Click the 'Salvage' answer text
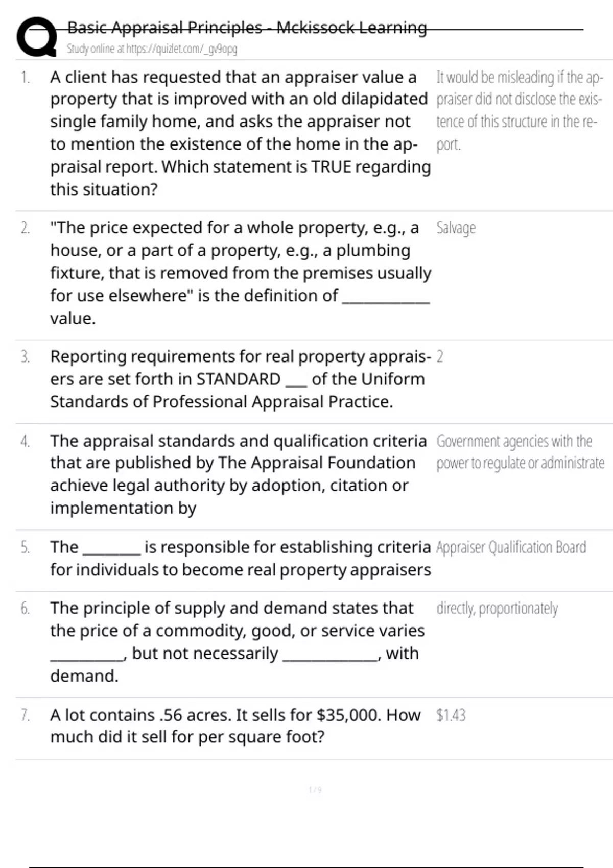613x868 pixels. tap(456, 228)
